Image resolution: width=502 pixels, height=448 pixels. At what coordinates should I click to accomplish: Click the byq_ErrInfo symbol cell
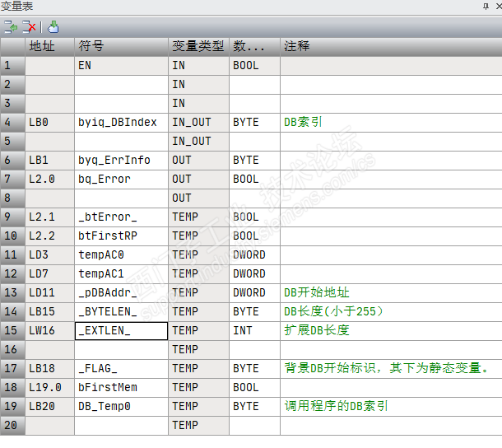pyautogui.click(x=121, y=161)
